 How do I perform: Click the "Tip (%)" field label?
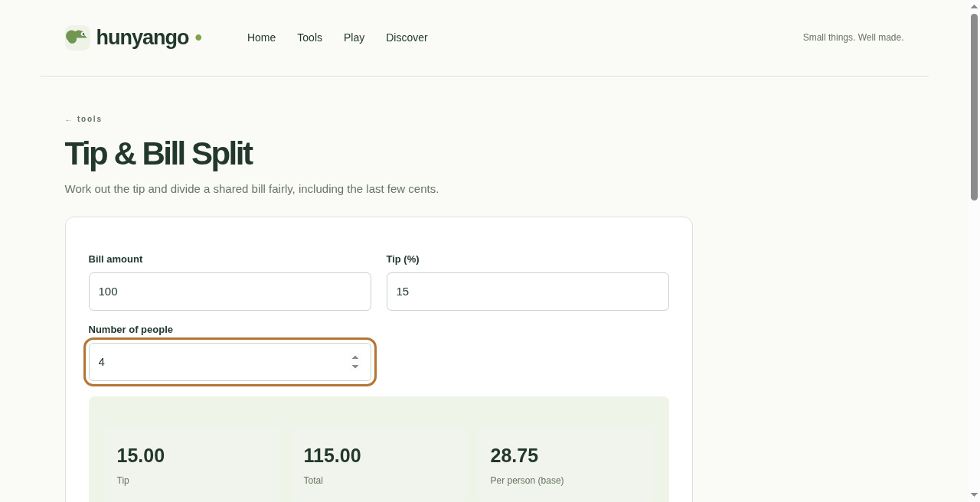tap(403, 259)
